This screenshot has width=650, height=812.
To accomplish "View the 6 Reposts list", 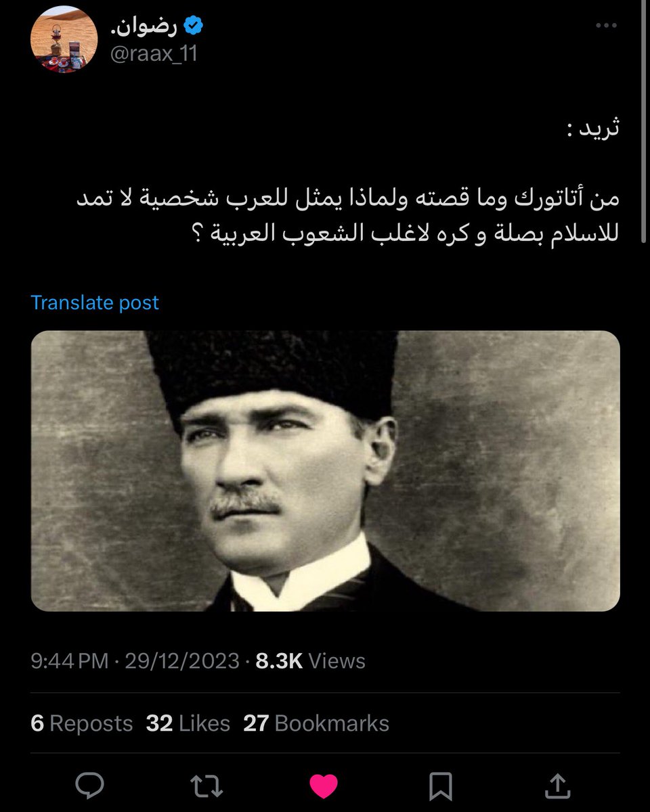I will 82,723.
